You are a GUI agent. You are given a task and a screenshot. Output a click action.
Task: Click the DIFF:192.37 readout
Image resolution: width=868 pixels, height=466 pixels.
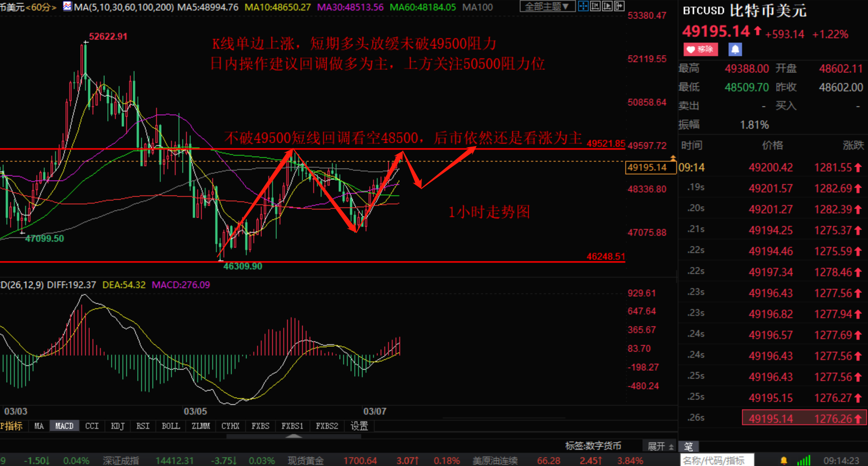71,285
